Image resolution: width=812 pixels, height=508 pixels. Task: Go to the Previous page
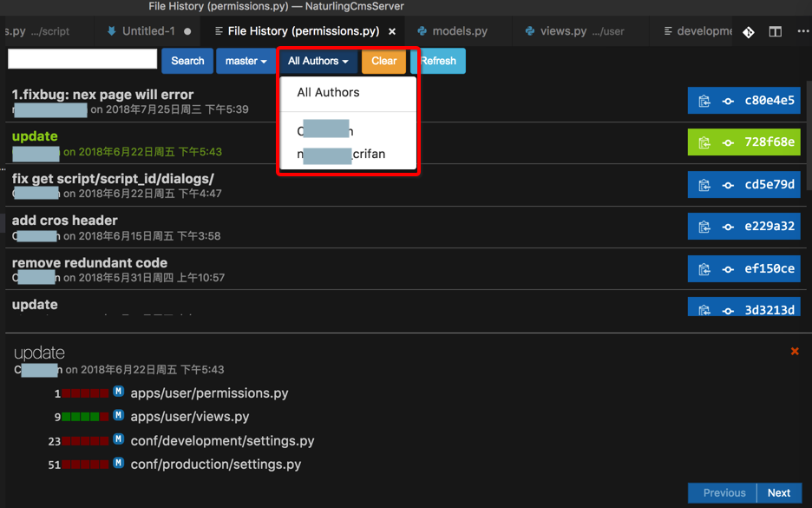tap(723, 493)
